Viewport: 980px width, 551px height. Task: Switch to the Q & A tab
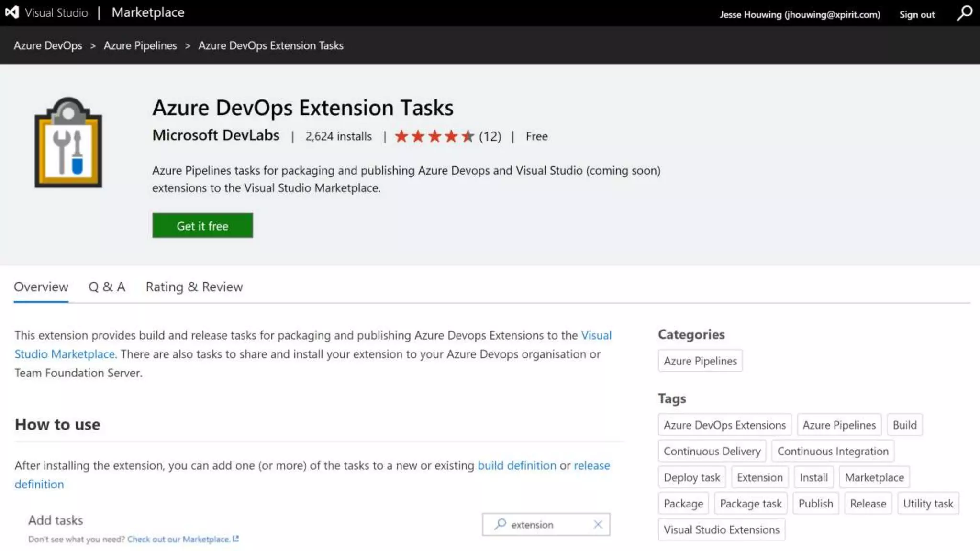(x=107, y=287)
